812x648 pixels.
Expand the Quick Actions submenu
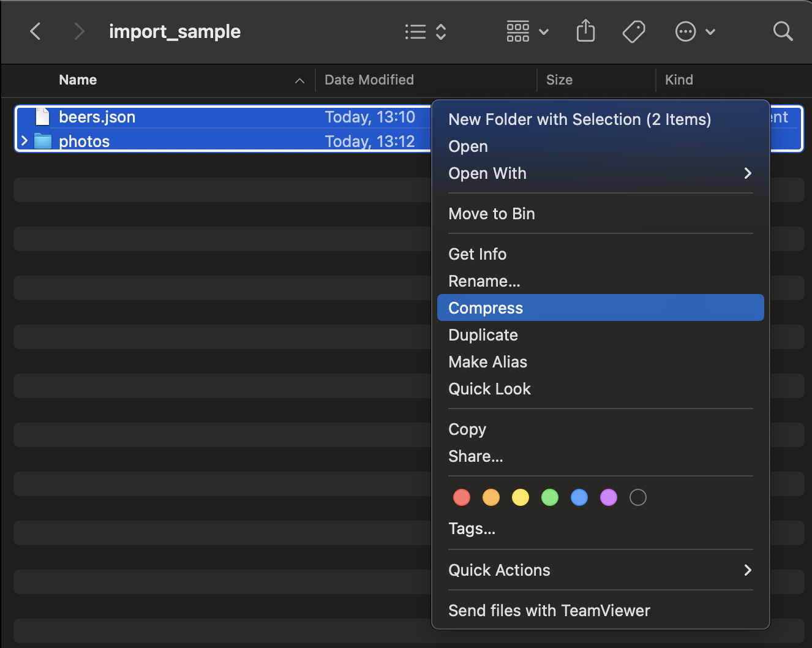point(747,570)
